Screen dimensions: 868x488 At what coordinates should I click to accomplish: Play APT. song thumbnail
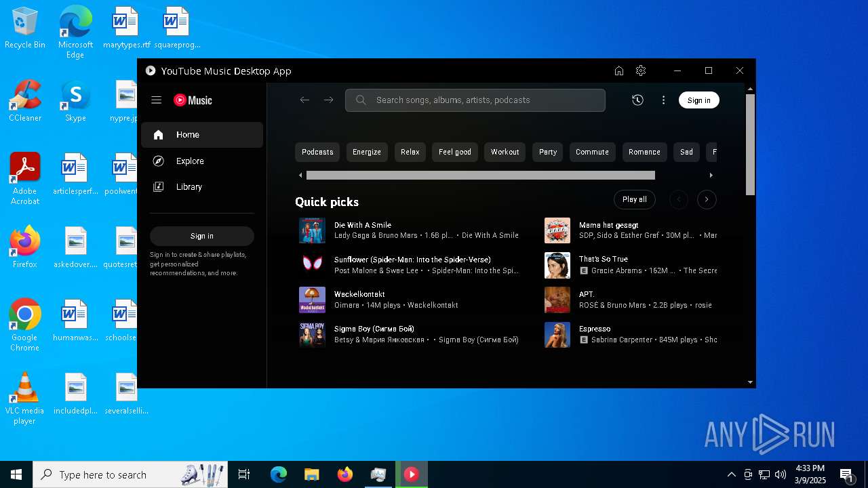pos(557,300)
